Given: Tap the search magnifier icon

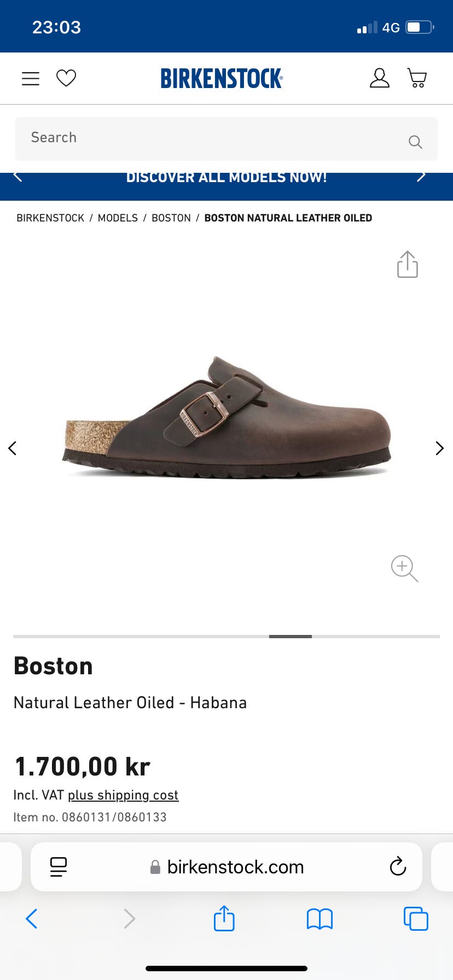Looking at the screenshot, I should tap(415, 142).
